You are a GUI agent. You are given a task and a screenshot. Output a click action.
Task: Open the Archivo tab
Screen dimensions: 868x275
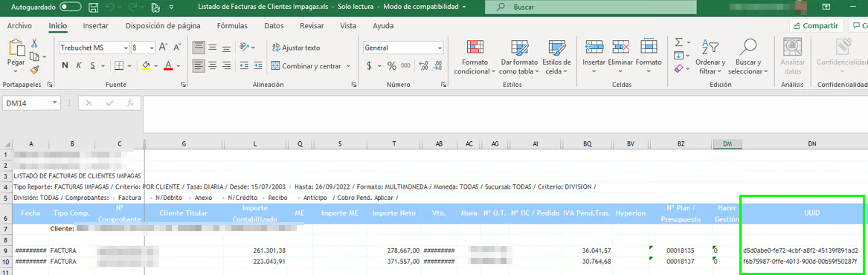tap(19, 26)
